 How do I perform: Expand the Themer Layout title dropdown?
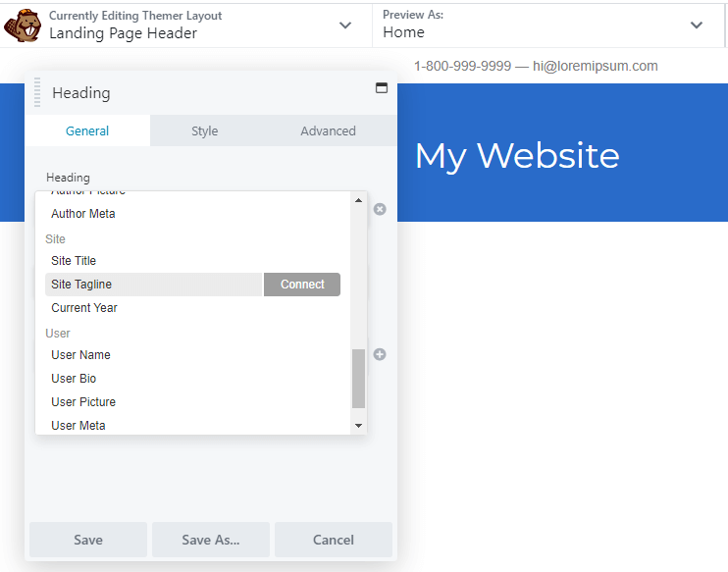coord(344,26)
